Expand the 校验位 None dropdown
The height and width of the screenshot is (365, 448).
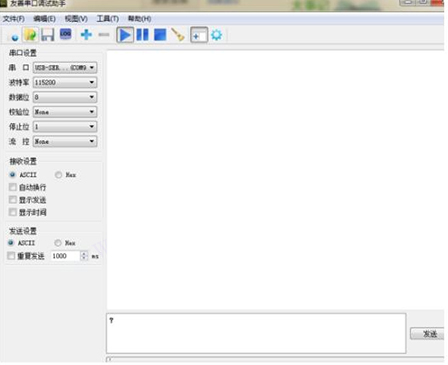pyautogui.click(x=65, y=112)
